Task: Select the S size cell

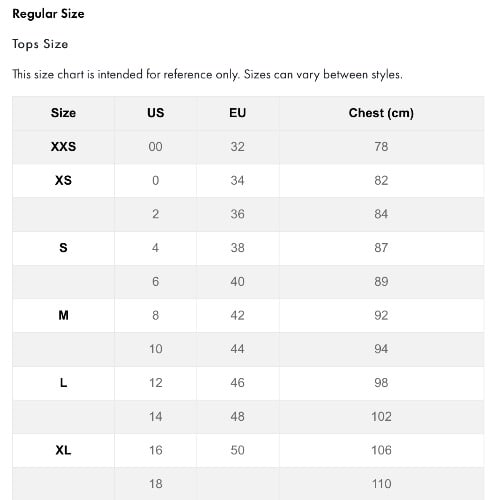Action: [63, 248]
